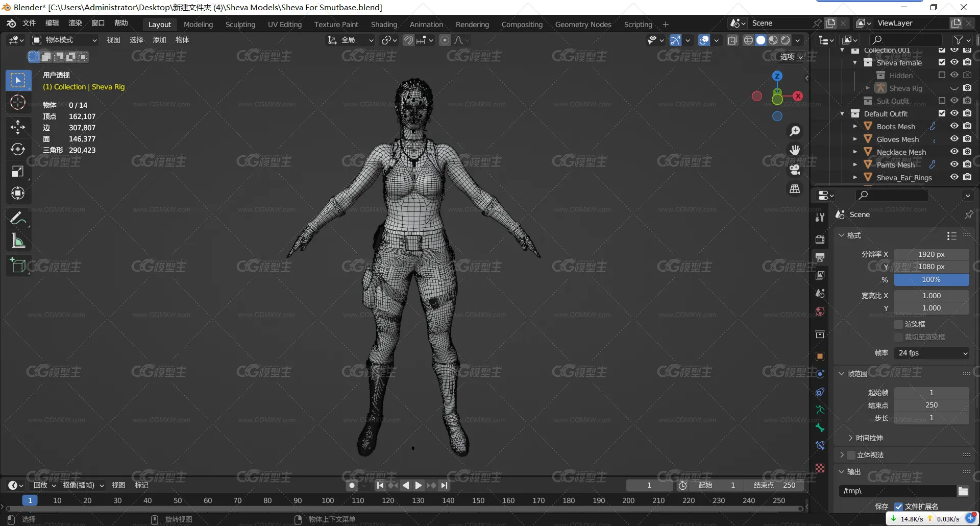
Task: Pick the Rotate tool
Action: 18,149
